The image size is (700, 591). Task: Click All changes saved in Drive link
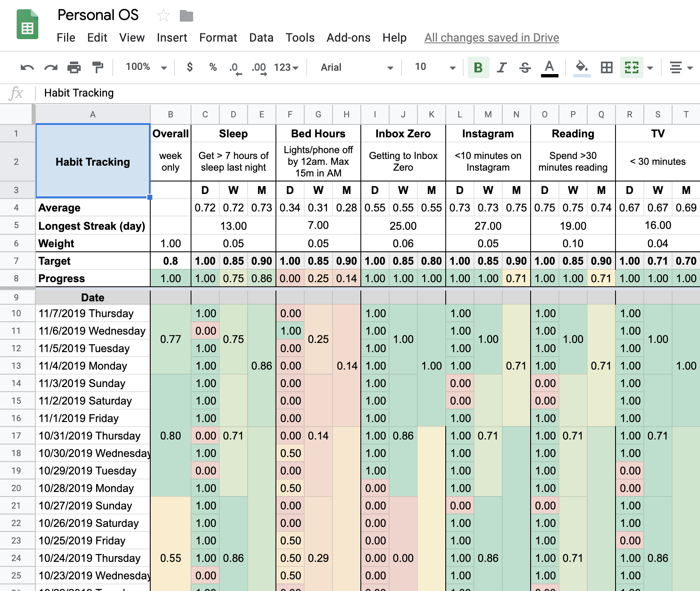pyautogui.click(x=491, y=38)
